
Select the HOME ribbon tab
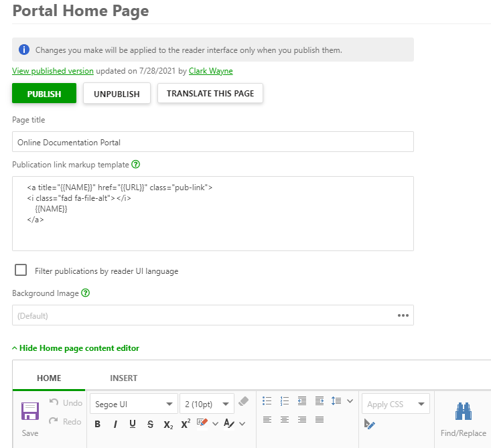point(49,378)
